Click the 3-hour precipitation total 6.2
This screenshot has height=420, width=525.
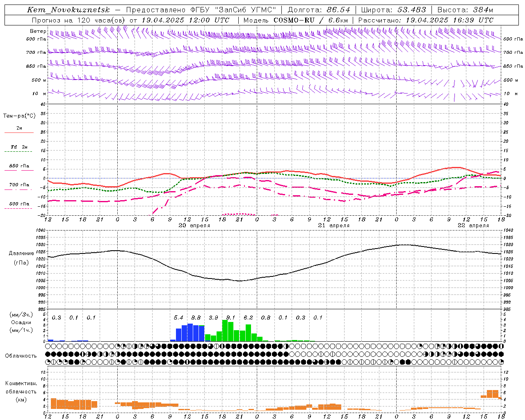pyautogui.click(x=248, y=317)
